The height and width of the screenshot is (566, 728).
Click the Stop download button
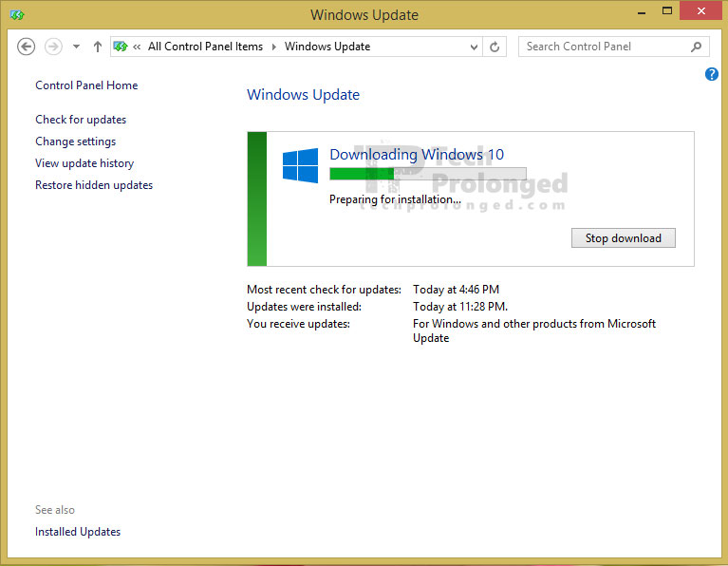(623, 238)
